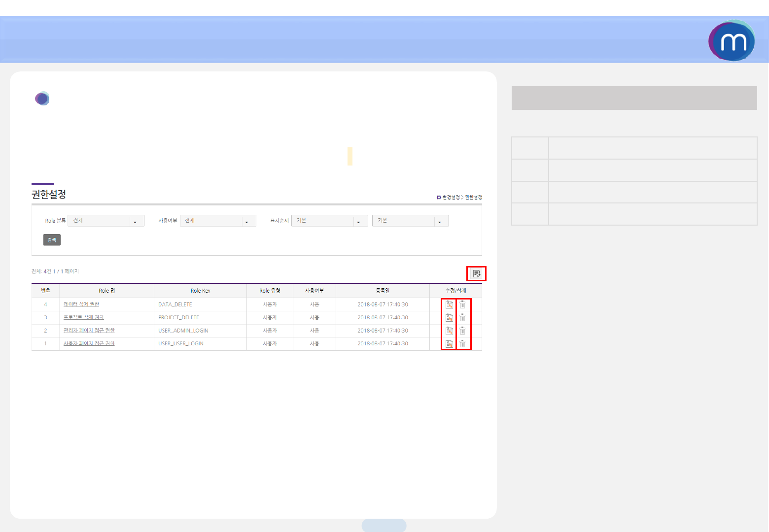Click the Role Key column header
Viewport: 769px width, 532px height.
click(x=201, y=291)
